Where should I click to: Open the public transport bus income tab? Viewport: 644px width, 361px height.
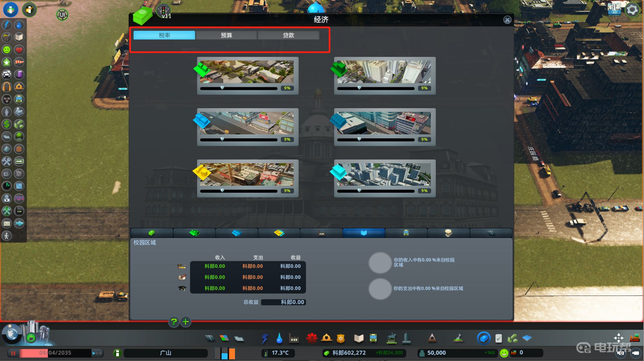(406, 233)
